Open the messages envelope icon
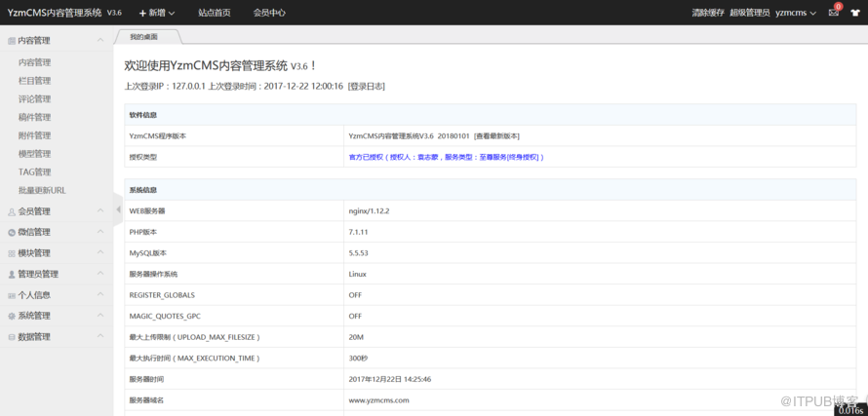The width and height of the screenshot is (868, 416). click(833, 13)
